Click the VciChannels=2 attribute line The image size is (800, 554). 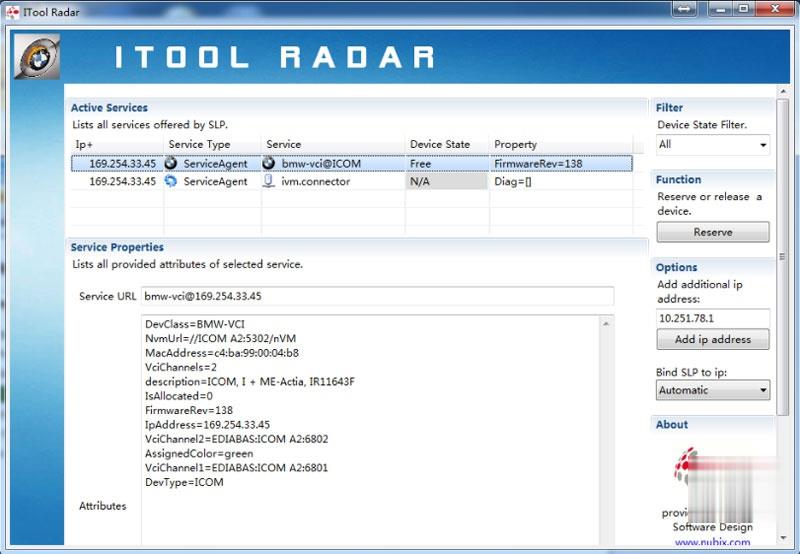pos(181,367)
